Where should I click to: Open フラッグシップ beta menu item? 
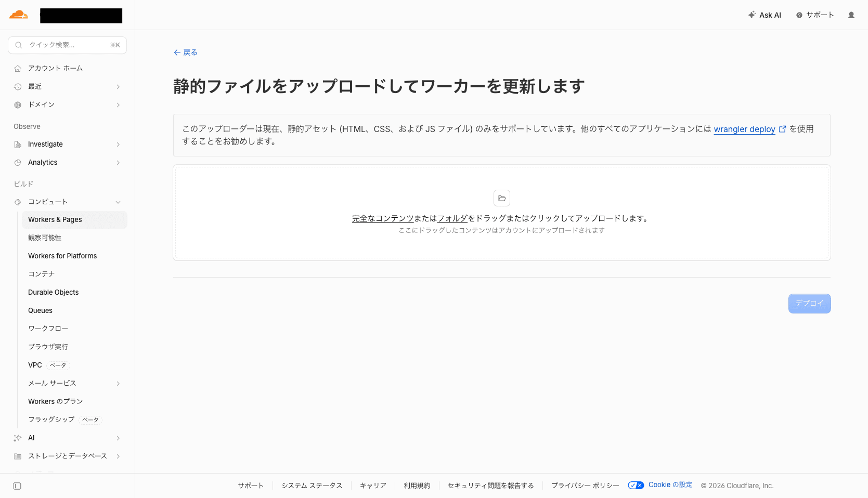[x=74, y=420]
